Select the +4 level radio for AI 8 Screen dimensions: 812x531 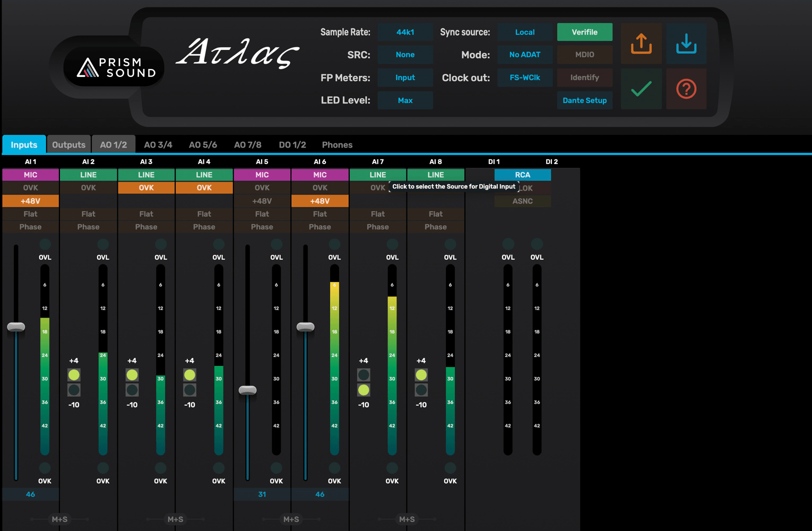(421, 375)
